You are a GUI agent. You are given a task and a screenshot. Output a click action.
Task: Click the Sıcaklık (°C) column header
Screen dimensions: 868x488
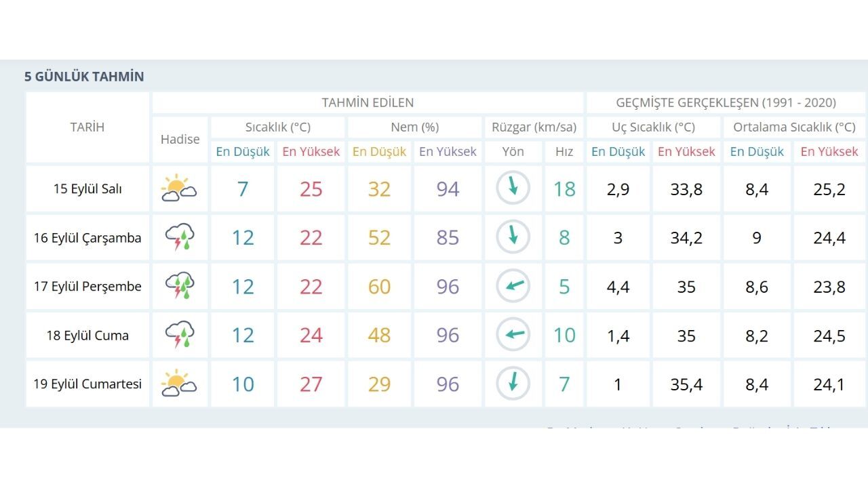[278, 127]
